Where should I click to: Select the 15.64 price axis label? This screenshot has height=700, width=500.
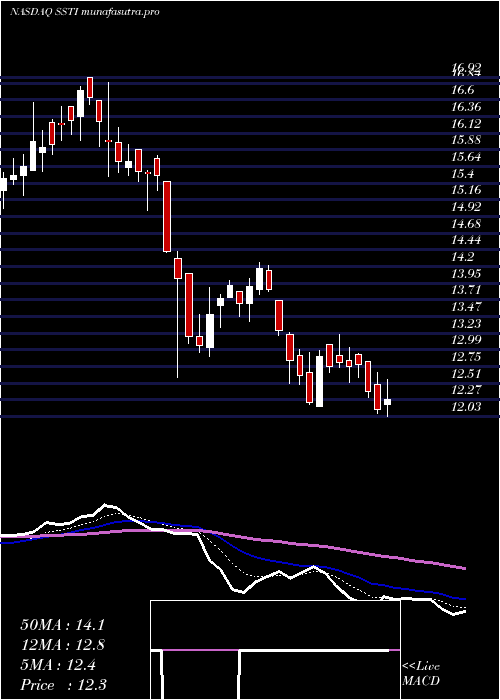coord(466,157)
